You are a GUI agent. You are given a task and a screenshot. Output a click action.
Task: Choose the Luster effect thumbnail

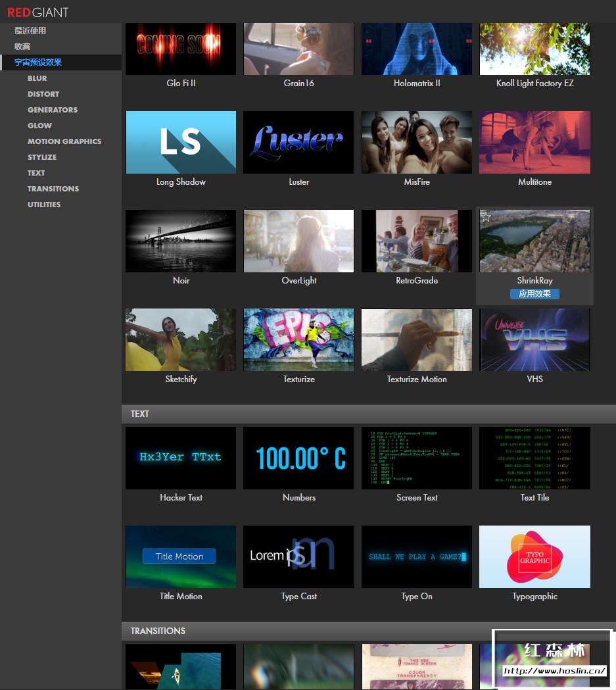point(298,142)
